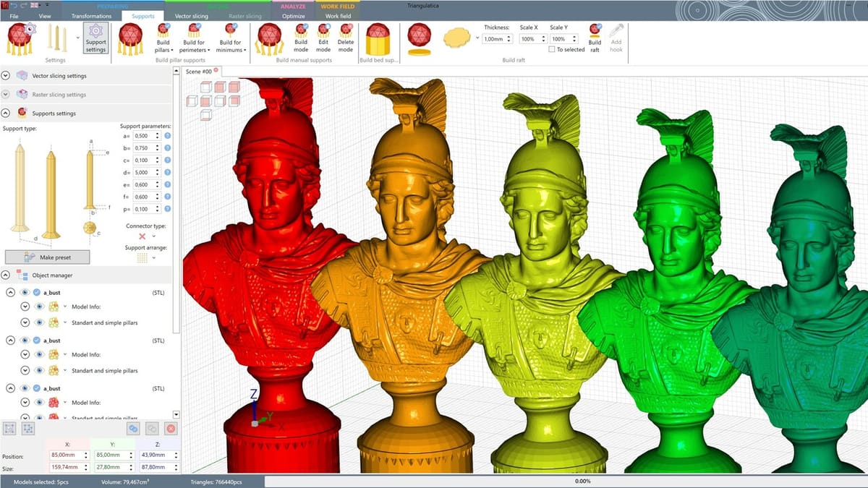Open the File menu
Screen dimensions: 868x488
pyautogui.click(x=14, y=15)
